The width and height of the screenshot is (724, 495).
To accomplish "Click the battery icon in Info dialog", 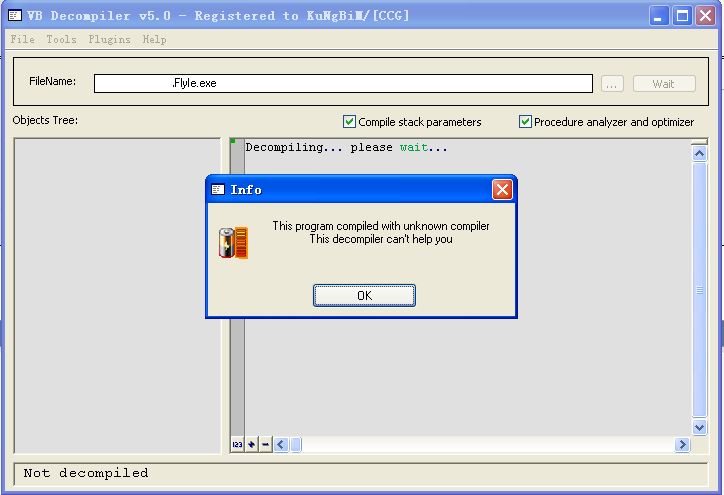I will pyautogui.click(x=234, y=242).
